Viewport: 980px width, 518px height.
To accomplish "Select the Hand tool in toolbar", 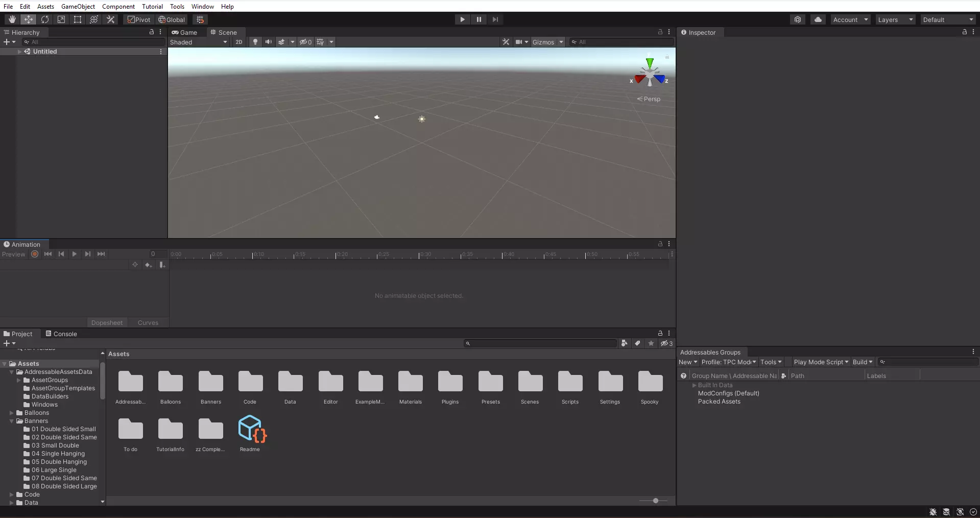I will pyautogui.click(x=12, y=19).
